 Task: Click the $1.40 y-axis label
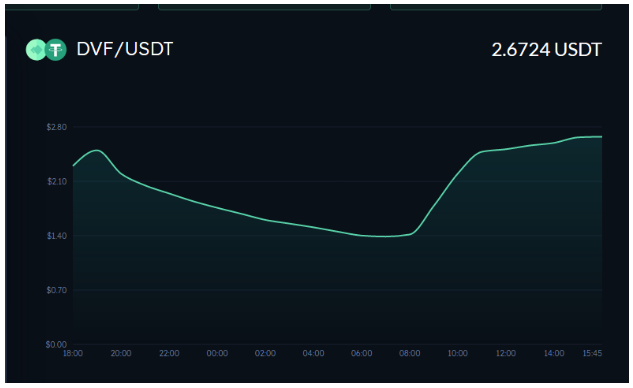(57, 236)
